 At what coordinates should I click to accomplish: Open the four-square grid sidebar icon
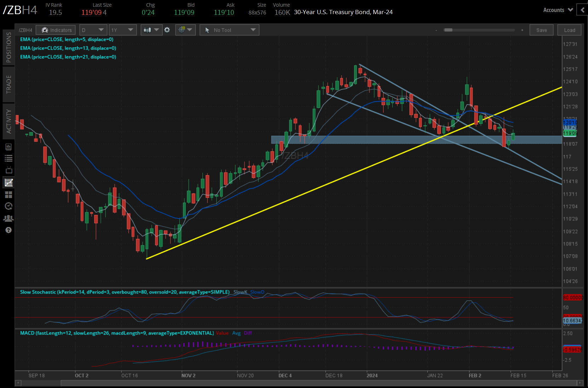coord(8,195)
